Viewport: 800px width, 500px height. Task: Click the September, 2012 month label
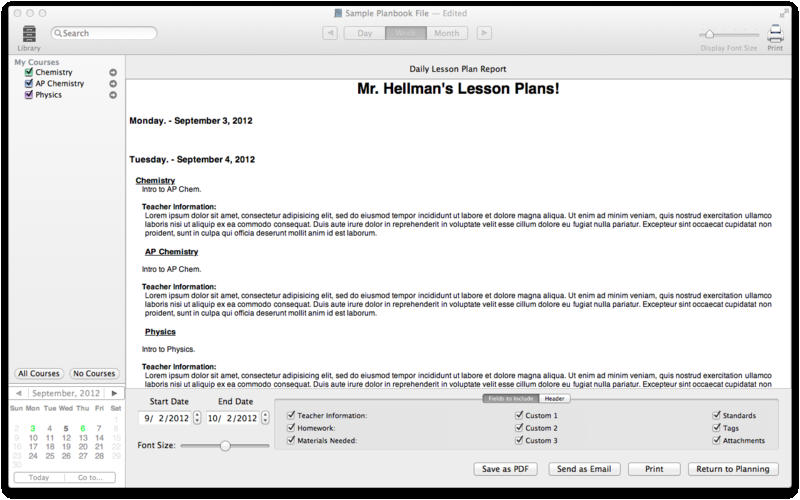click(x=66, y=393)
